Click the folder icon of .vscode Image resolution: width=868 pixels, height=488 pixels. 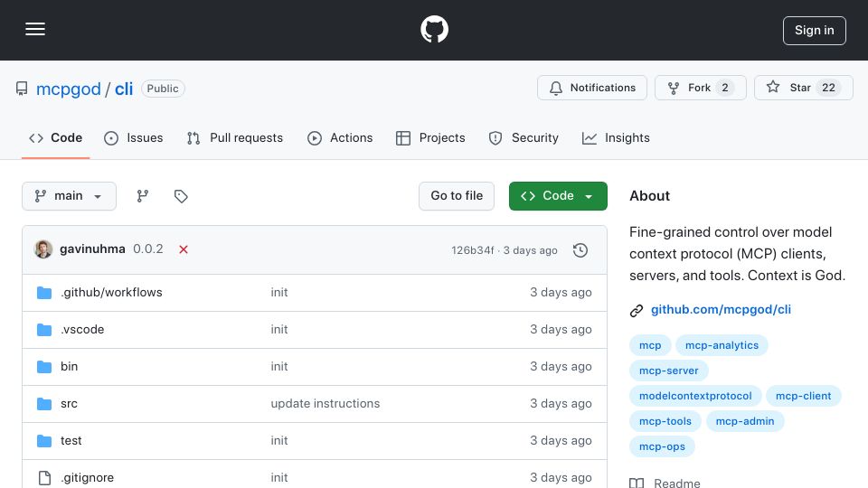click(44, 330)
